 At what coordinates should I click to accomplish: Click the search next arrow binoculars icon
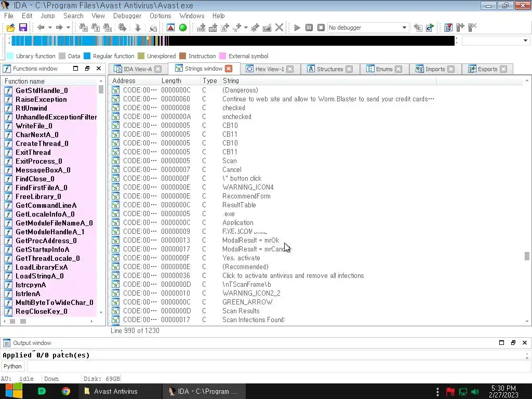(x=122, y=28)
